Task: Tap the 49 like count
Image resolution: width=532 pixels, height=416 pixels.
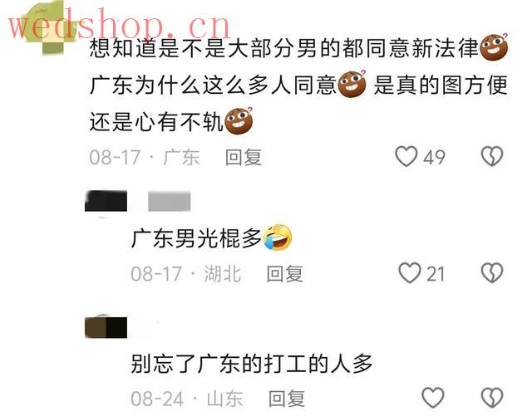Action: pyautogui.click(x=434, y=157)
